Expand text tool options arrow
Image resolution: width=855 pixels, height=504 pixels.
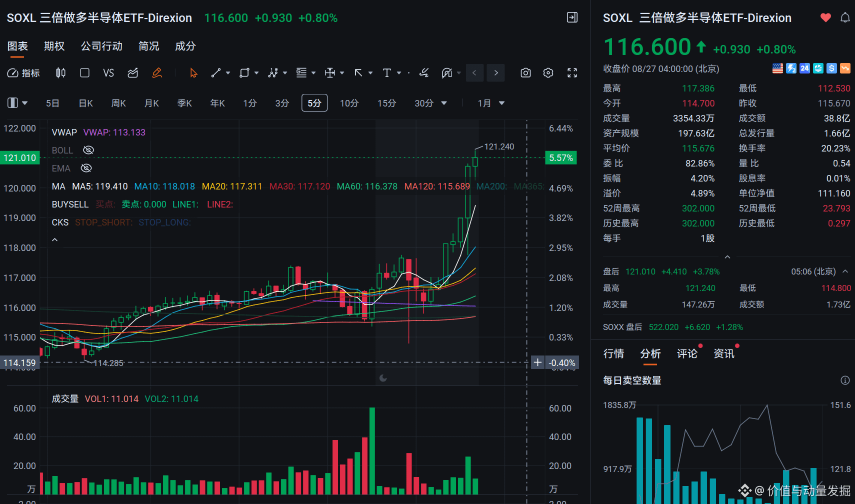pos(399,73)
